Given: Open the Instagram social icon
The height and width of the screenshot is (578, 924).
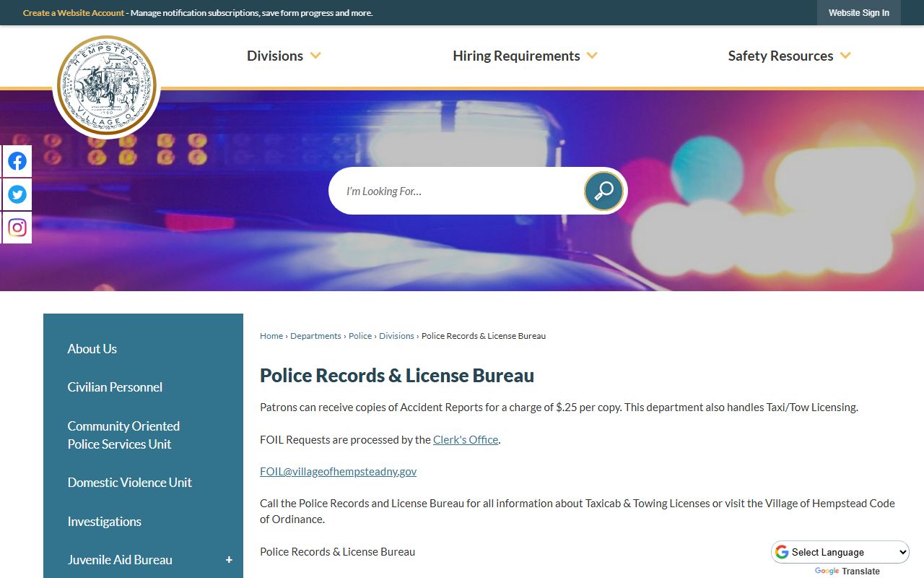Looking at the screenshot, I should pyautogui.click(x=17, y=228).
